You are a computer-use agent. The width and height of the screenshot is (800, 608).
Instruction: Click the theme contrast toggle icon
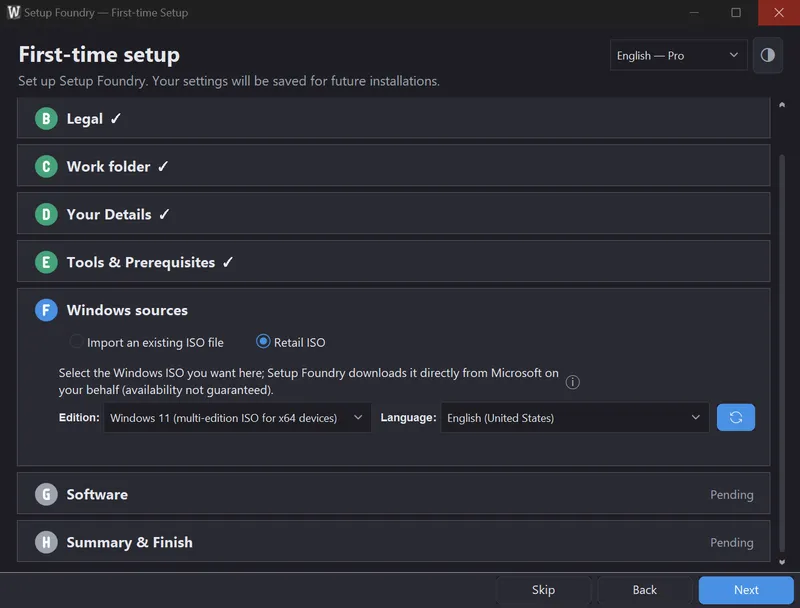pyautogui.click(x=767, y=55)
